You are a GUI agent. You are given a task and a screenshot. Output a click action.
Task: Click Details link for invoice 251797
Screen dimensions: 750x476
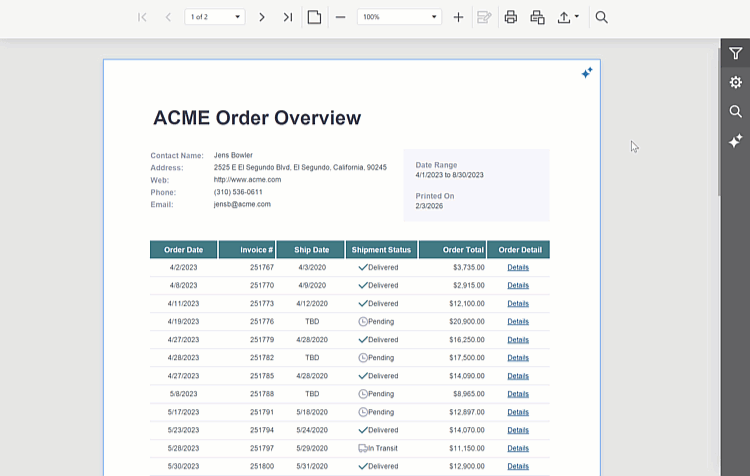[518, 449]
